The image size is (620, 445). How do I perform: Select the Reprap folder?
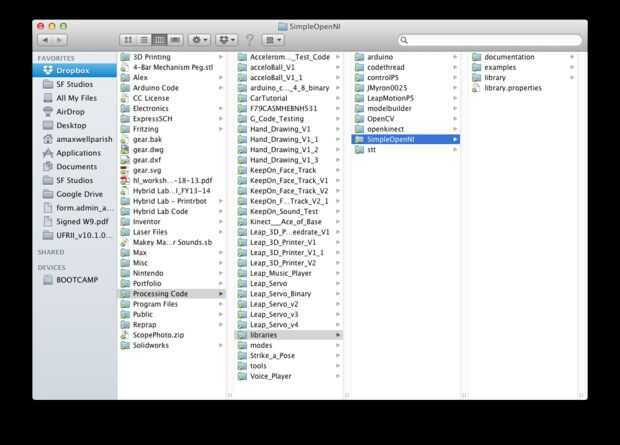[172, 324]
